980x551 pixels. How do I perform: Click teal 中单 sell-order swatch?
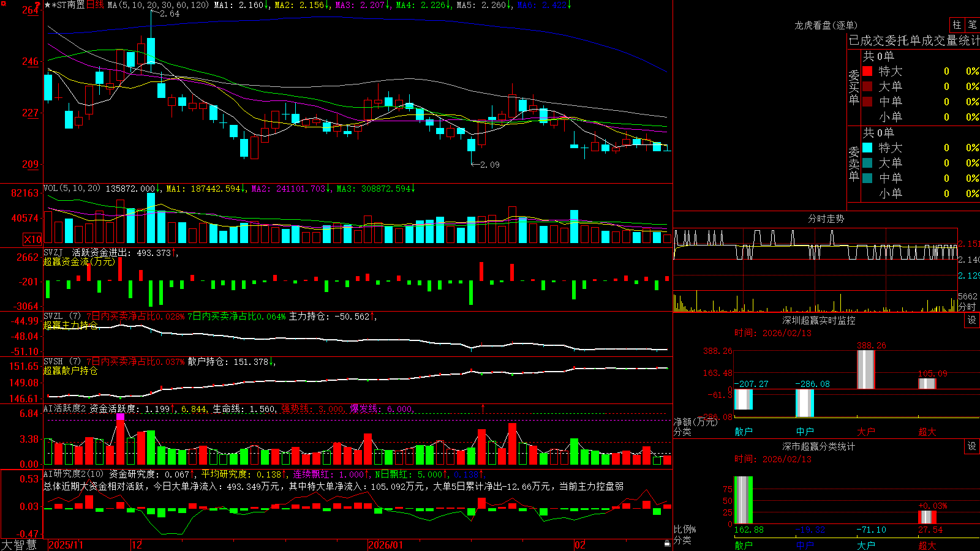point(867,178)
